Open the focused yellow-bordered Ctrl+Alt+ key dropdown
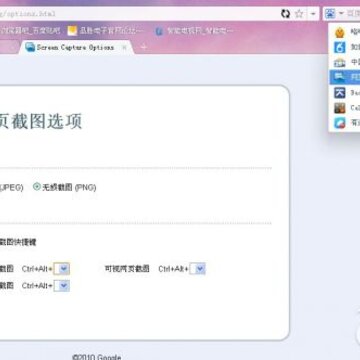360x360 pixels. coord(62,269)
